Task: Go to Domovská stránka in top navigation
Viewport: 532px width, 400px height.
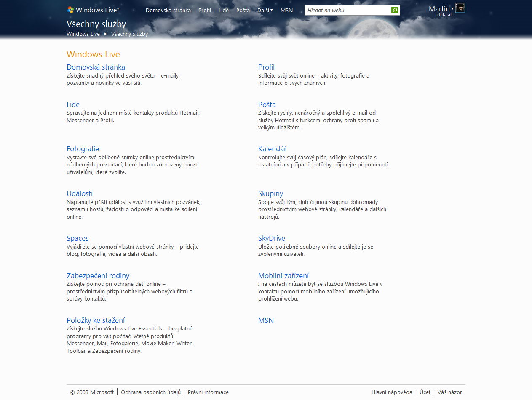Action: 168,10
